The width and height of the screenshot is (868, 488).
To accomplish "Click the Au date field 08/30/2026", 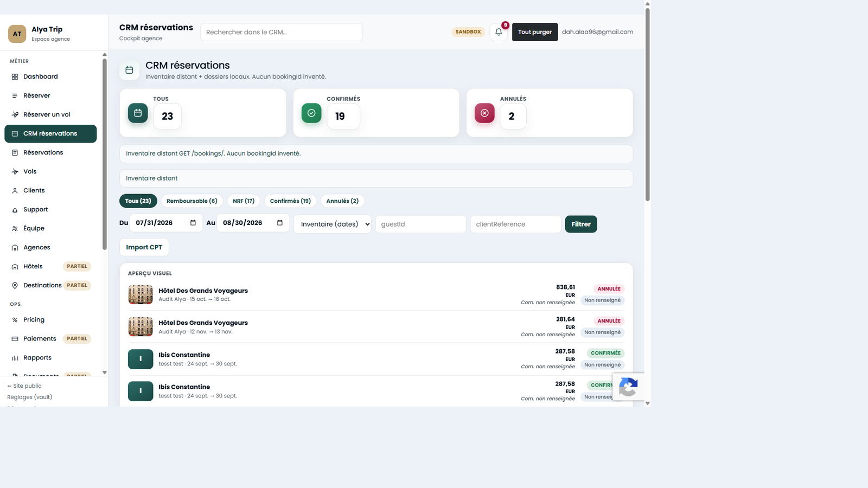I will (x=253, y=223).
